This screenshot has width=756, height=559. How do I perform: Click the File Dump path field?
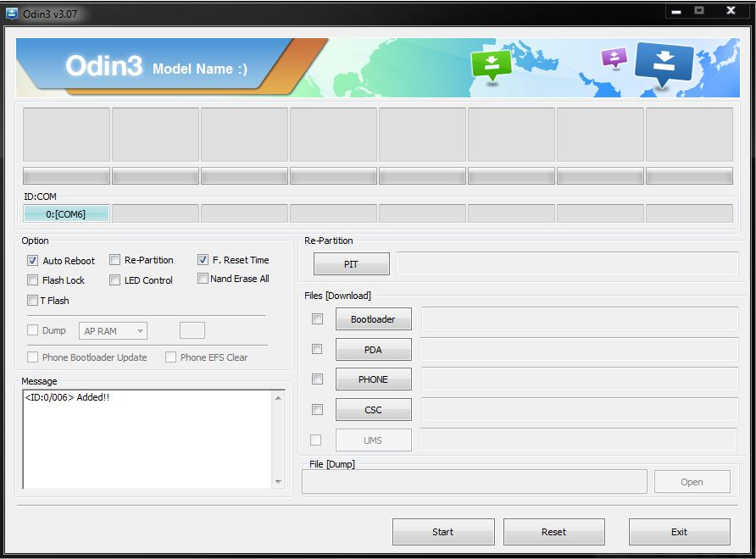(x=475, y=482)
